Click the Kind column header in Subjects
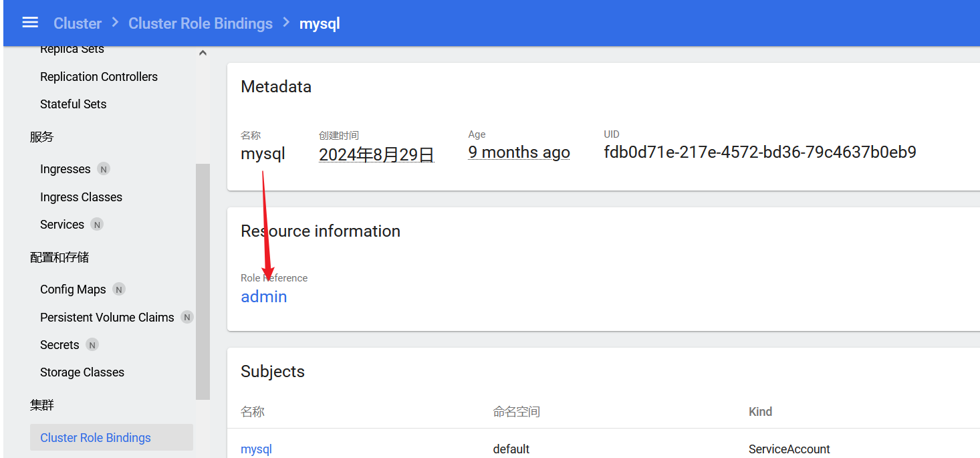This screenshot has width=980, height=458. click(761, 412)
